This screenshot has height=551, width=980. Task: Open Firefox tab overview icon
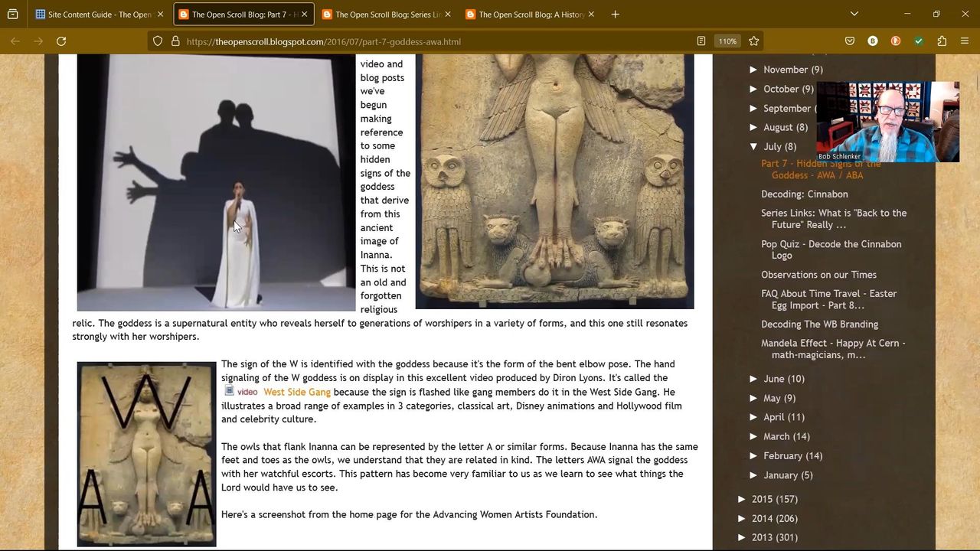(x=13, y=14)
